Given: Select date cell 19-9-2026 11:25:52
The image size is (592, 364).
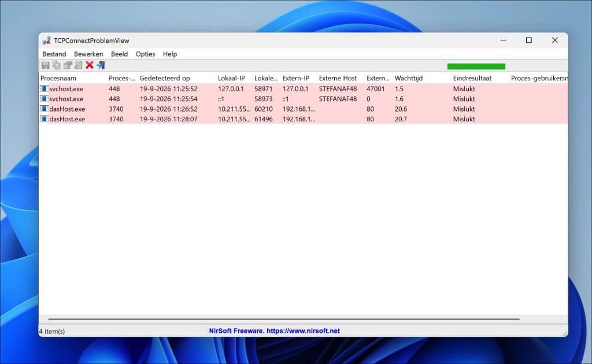Looking at the screenshot, I should pos(168,88).
